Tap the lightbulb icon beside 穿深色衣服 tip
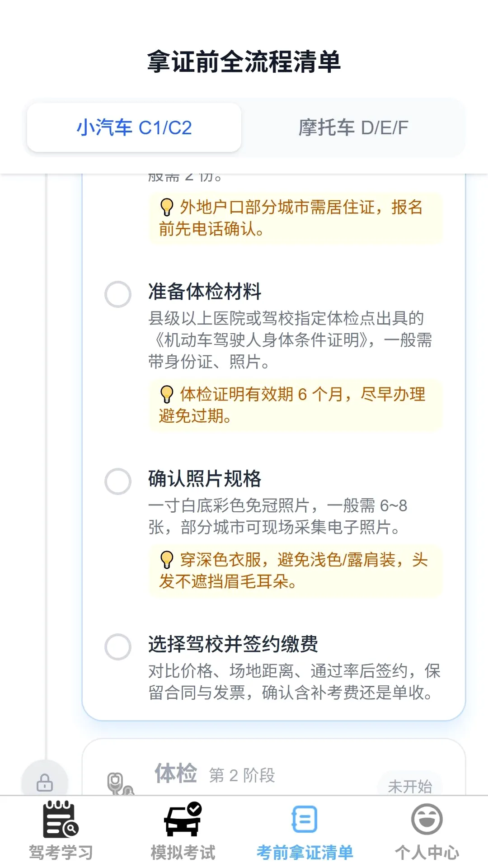Viewport: 488px width, 868px height. tap(167, 560)
